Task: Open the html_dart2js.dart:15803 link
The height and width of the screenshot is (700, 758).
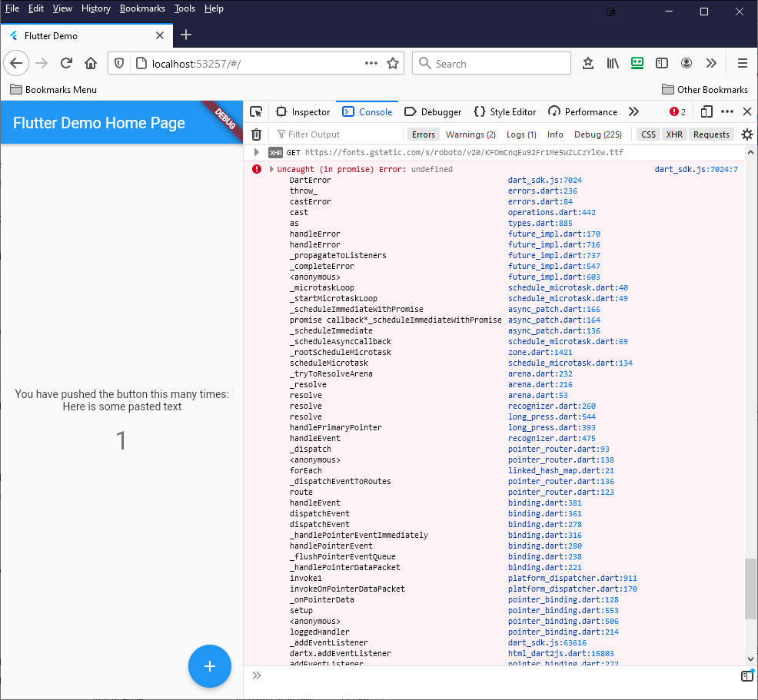Action: [560, 653]
